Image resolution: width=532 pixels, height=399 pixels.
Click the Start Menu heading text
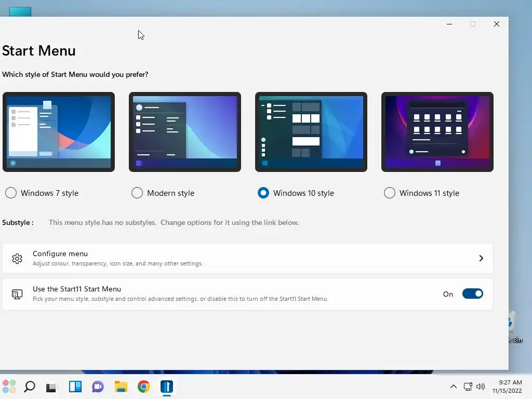(38, 51)
